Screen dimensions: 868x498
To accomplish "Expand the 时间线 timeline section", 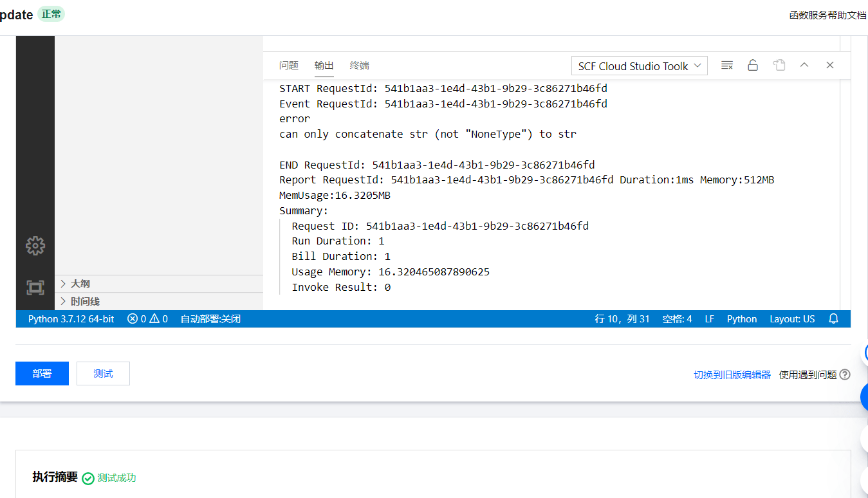I will [x=159, y=301].
